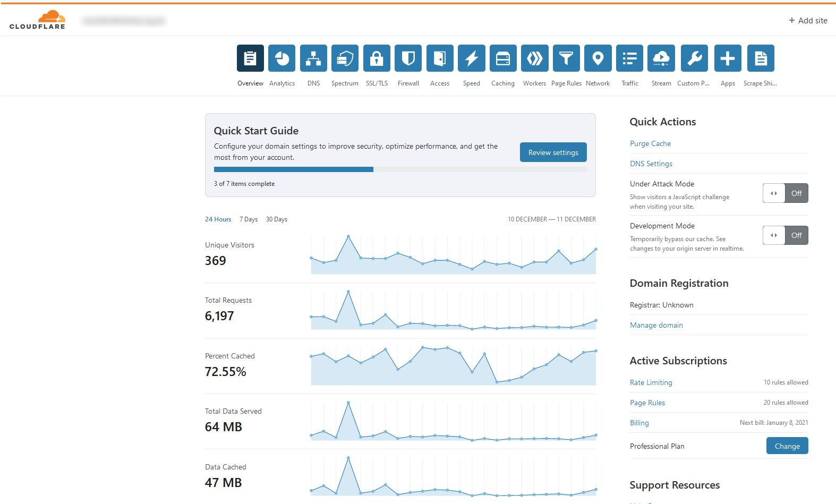Click the Cloudflare logo
836x504 pixels.
click(x=37, y=20)
